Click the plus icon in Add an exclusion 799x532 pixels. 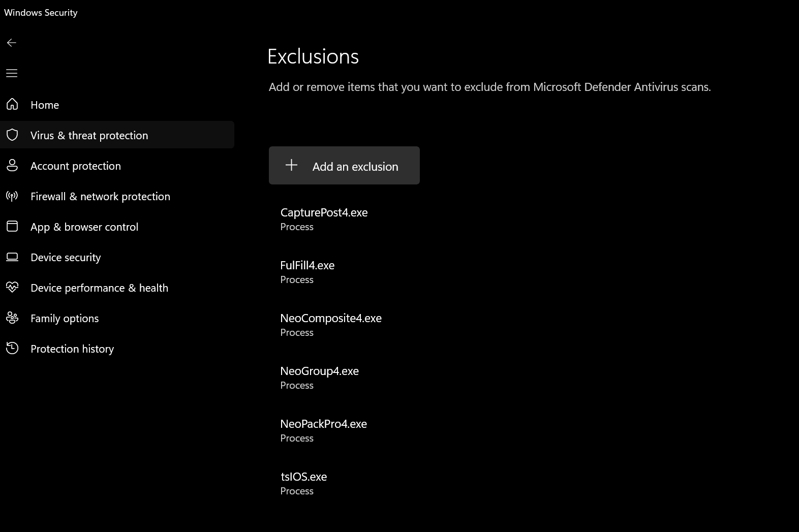coord(291,165)
